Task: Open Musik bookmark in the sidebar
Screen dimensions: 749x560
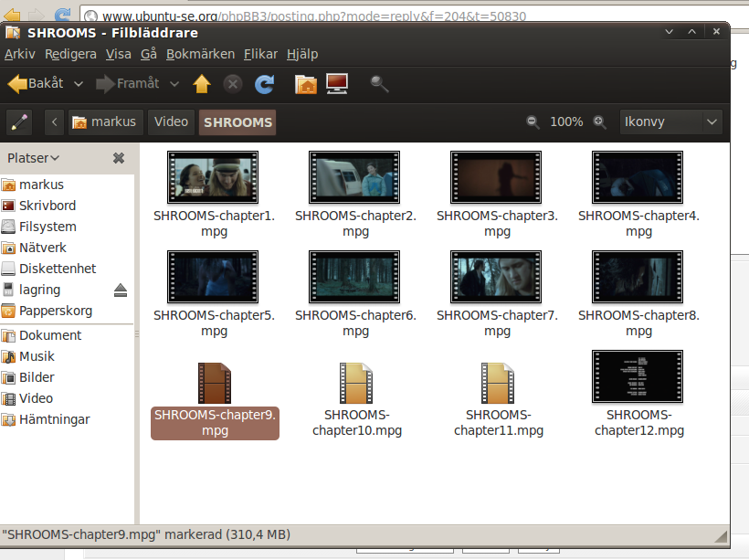Action: click(x=67, y=356)
